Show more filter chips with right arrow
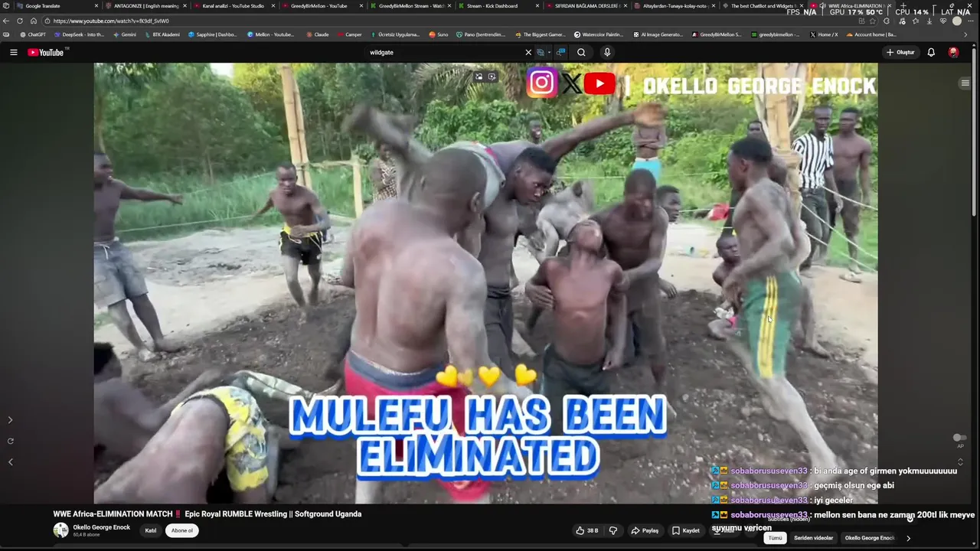 908,538
